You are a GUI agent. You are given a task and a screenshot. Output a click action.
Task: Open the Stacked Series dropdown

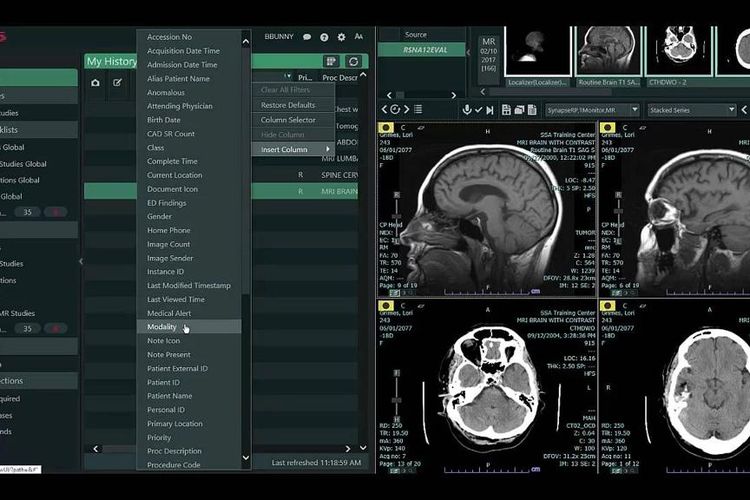click(691, 109)
